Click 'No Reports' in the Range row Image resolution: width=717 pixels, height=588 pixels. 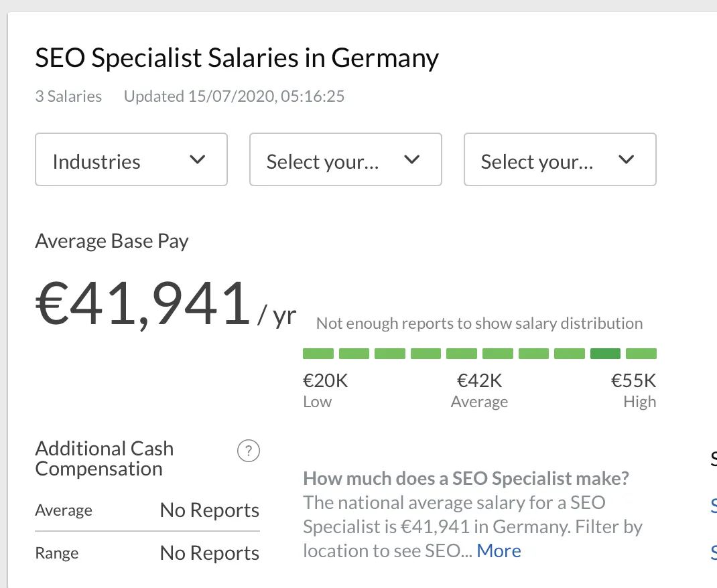[210, 553]
